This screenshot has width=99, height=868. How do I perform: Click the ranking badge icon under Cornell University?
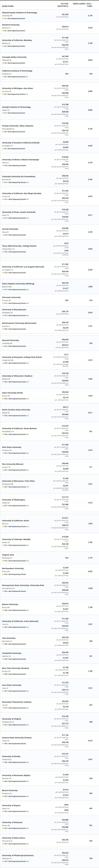pyautogui.click(x=3, y=235)
